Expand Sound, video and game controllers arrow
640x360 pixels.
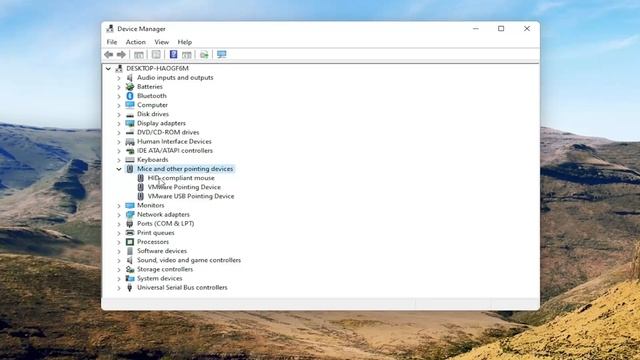coord(119,260)
